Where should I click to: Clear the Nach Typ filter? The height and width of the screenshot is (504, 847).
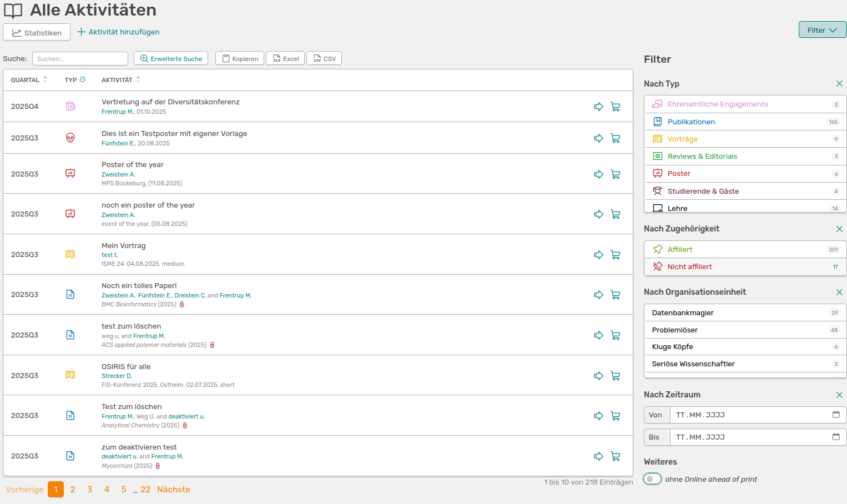point(839,84)
